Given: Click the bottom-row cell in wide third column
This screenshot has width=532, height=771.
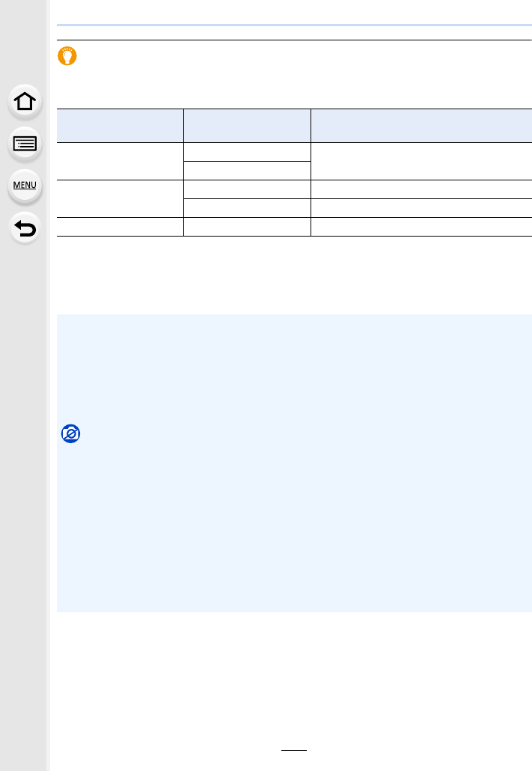Looking at the screenshot, I should 421,227.
